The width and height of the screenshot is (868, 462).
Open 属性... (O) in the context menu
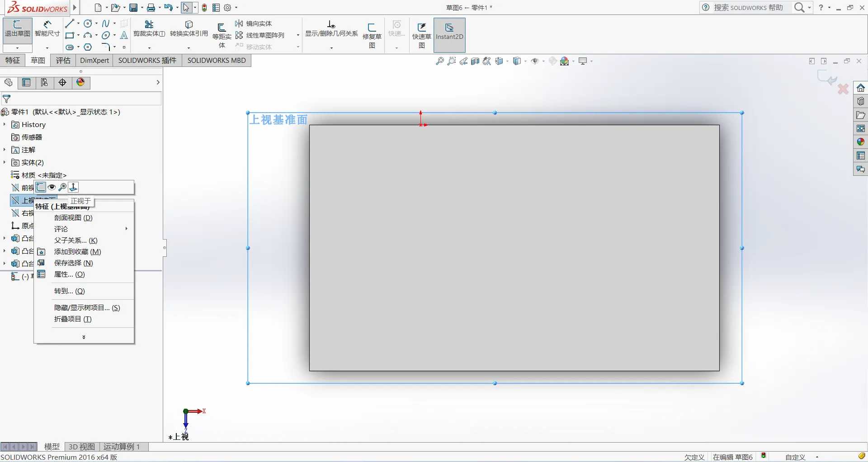[69, 274]
